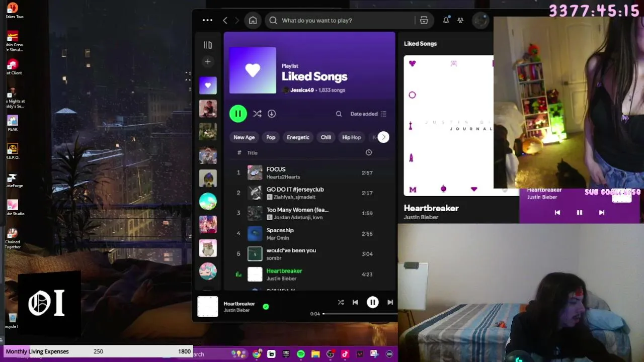Select the Liked Songs heart tile in the sidebar
This screenshot has height=362, width=644.
pyautogui.click(x=208, y=85)
